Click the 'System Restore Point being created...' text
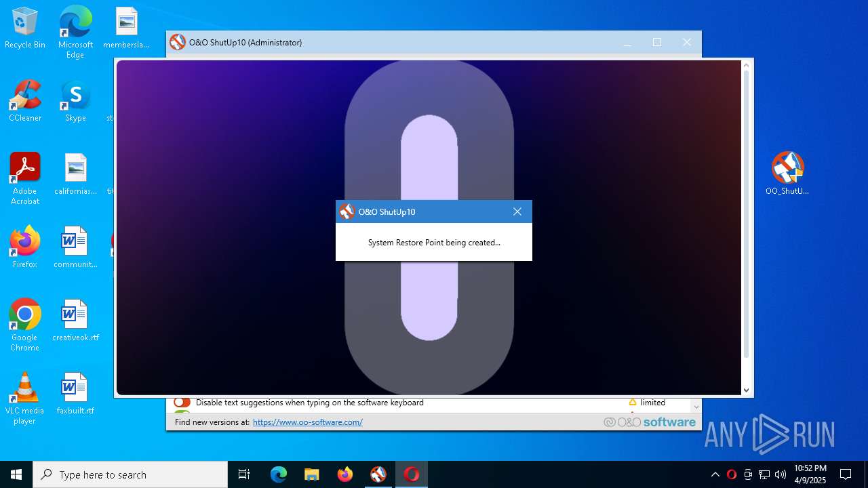 (x=434, y=243)
